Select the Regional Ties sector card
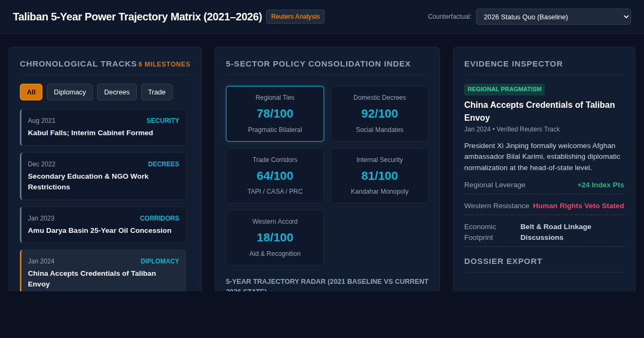 click(275, 114)
